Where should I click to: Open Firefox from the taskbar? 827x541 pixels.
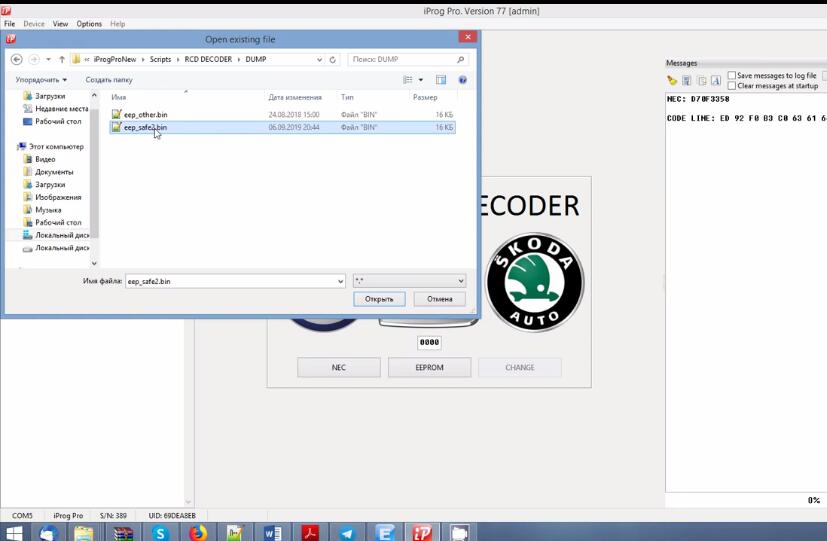coord(198,533)
